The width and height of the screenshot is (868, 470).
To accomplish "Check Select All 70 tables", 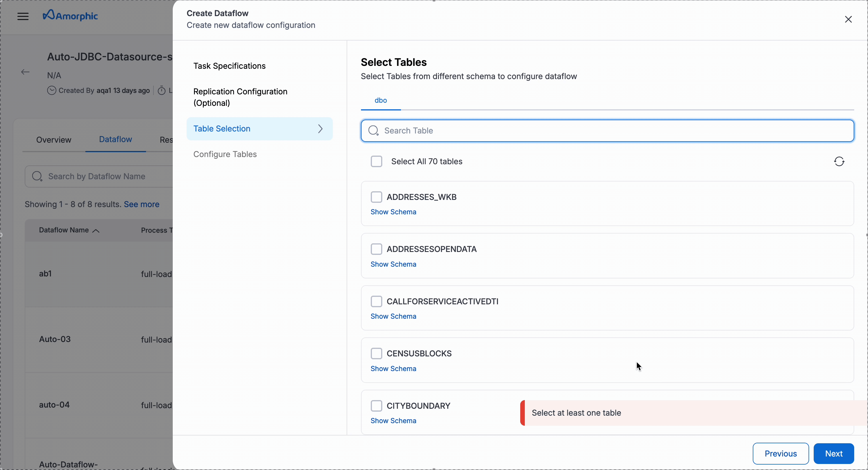I will (377, 161).
